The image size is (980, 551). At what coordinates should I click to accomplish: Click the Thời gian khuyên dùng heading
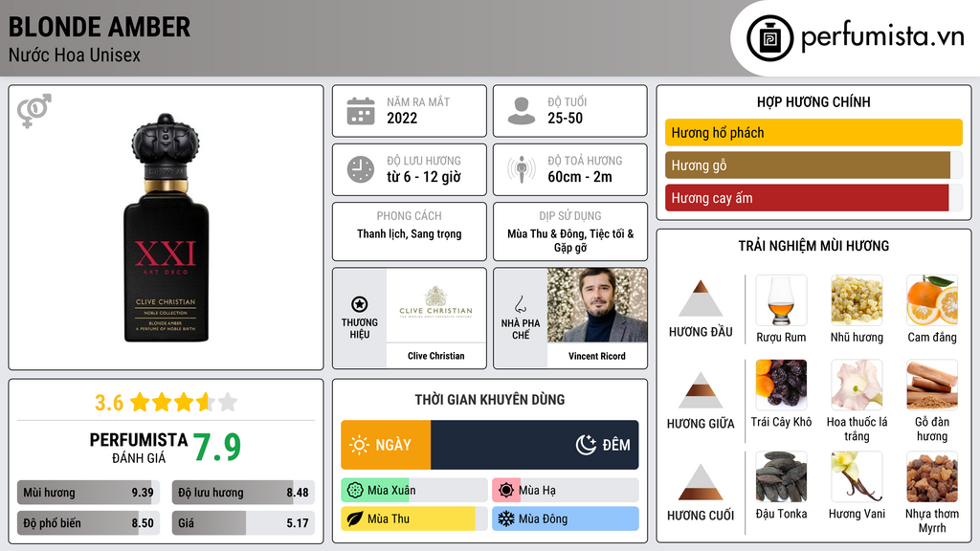tap(490, 400)
